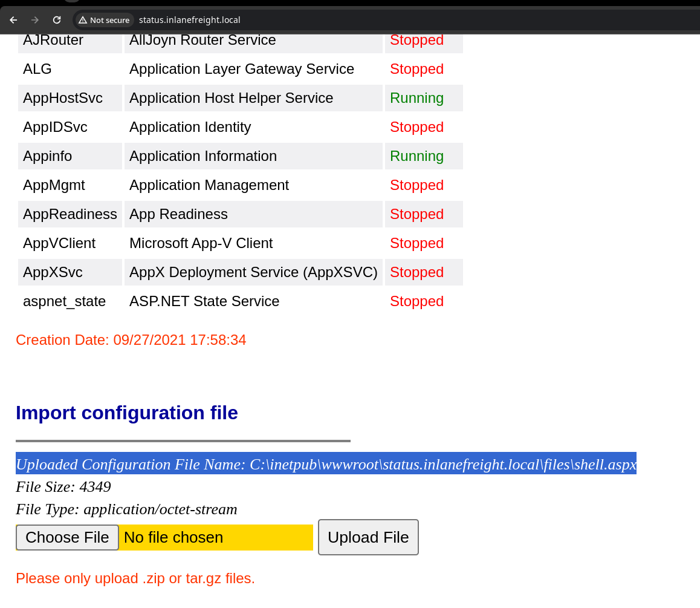
Task: Click the Creation Date timestamp text
Action: (x=131, y=340)
